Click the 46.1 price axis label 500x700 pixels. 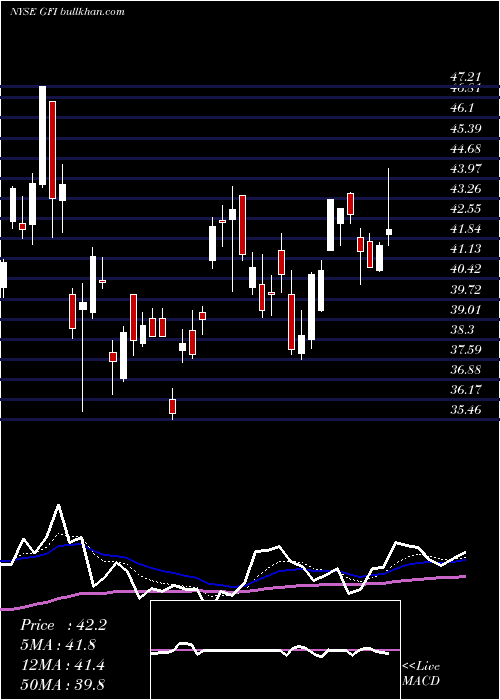[462, 108]
